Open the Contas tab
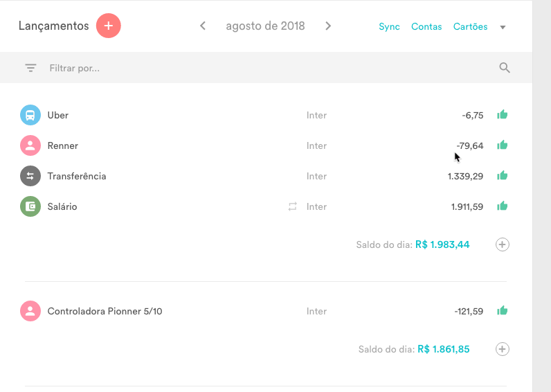Screen dimensions: 551x392 [x=426, y=26]
